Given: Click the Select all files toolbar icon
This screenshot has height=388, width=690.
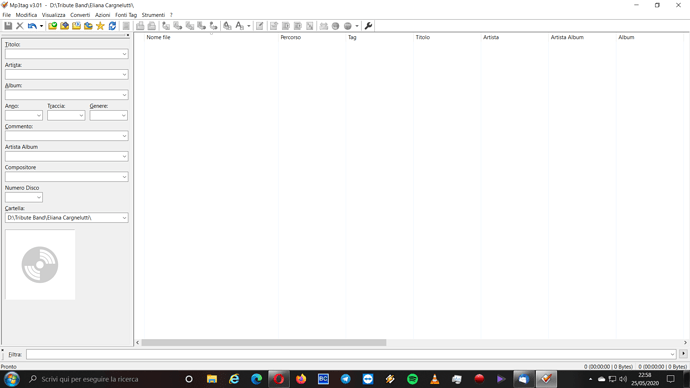Looking at the screenshot, I should 126,26.
